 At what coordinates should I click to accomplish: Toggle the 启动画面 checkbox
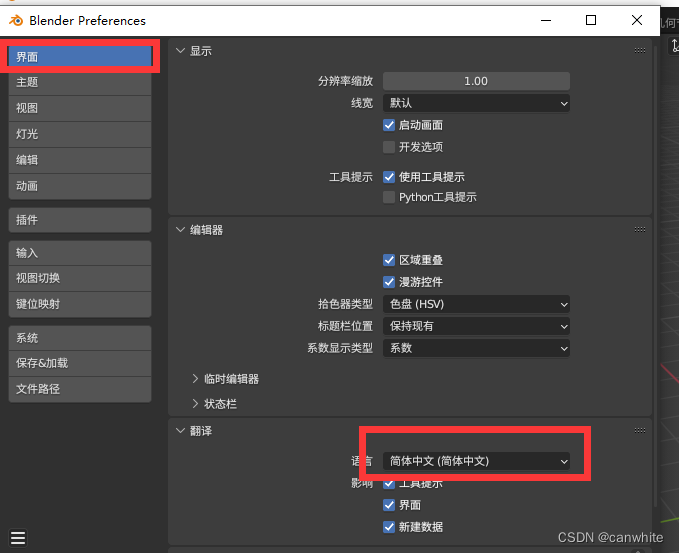(389, 125)
